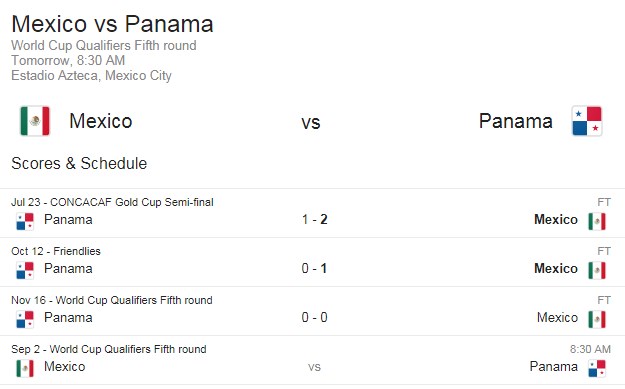This screenshot has height=389, width=625.
Task: Click Estadio Azteca, Mexico City venue text
Action: click(x=91, y=75)
